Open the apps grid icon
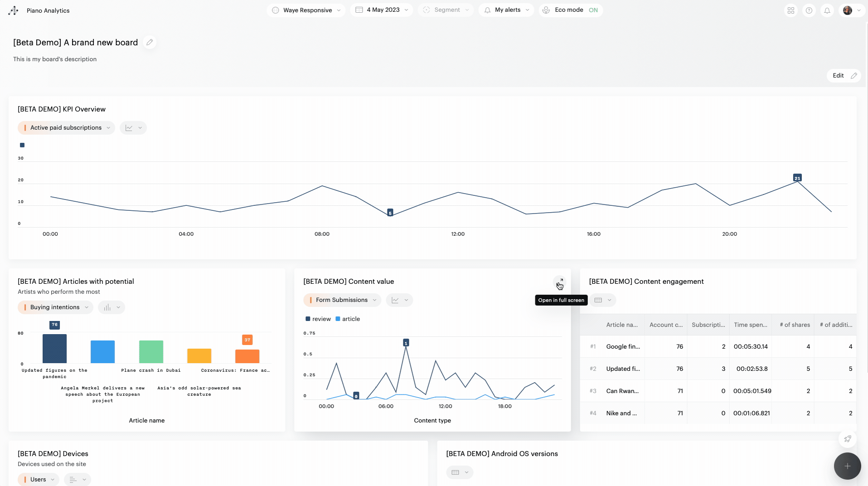 [x=791, y=10]
